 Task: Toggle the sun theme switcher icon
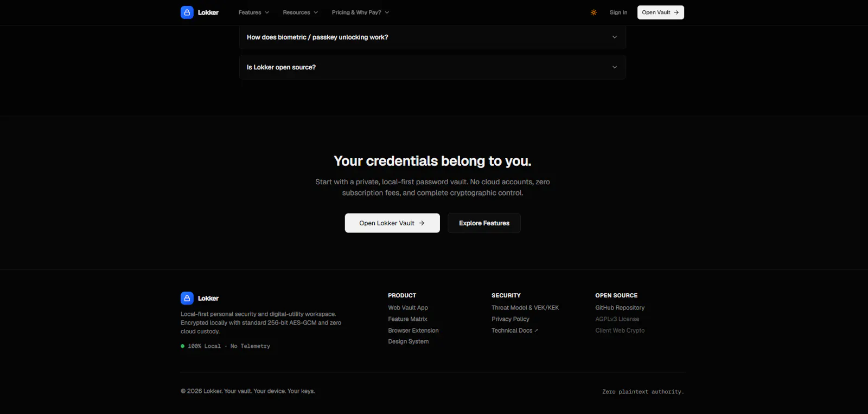(x=593, y=12)
